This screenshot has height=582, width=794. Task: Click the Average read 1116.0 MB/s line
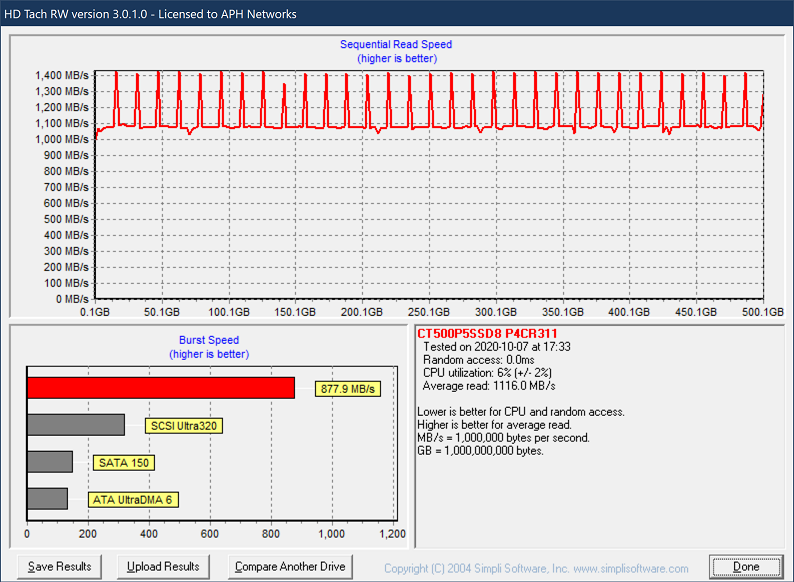(489, 386)
